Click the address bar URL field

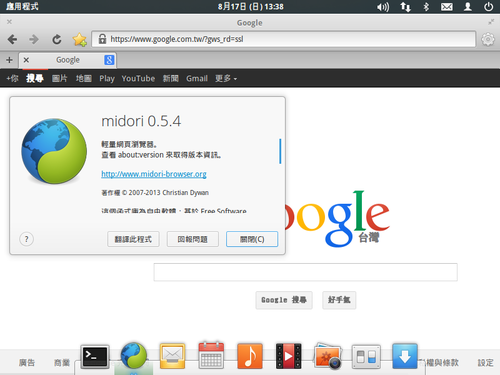click(x=283, y=39)
